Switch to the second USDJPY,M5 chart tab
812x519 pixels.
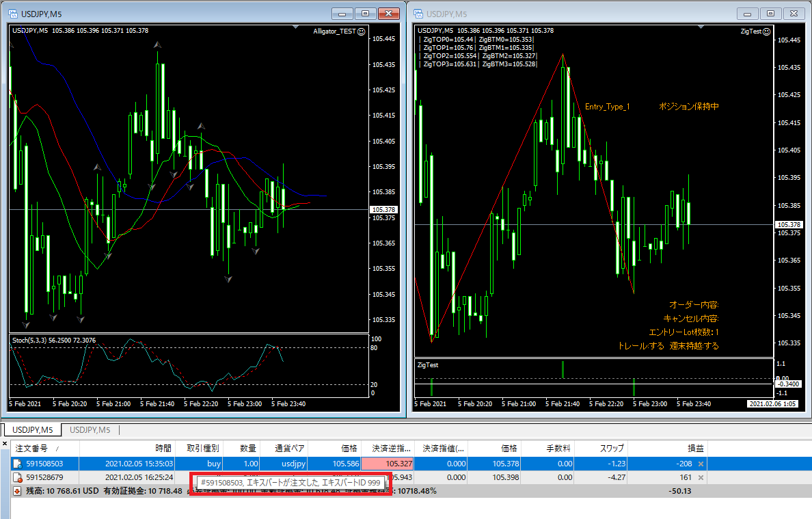90,430
